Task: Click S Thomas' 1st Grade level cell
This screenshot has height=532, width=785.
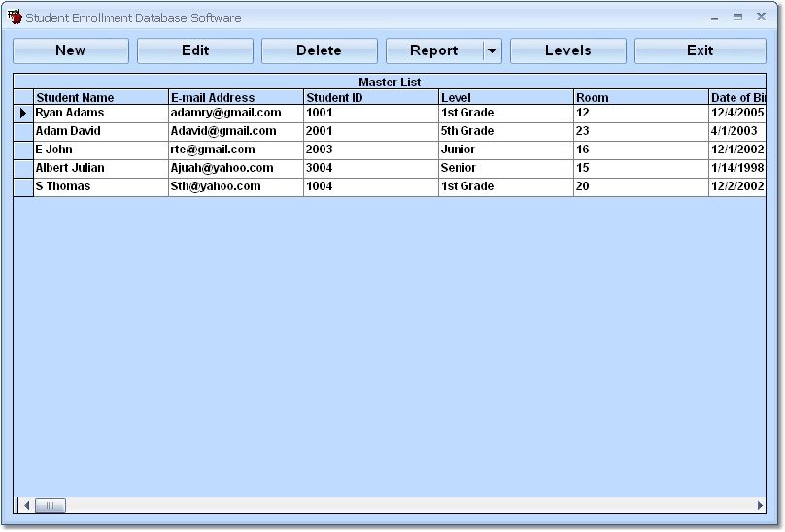Action: [506, 187]
